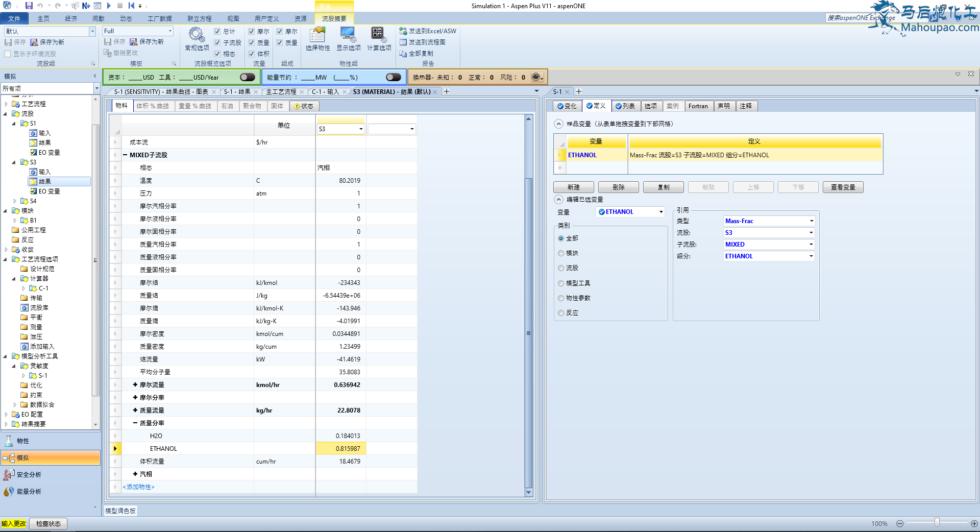
Task: Open the 主页 ribbon tab
Action: click(43, 19)
